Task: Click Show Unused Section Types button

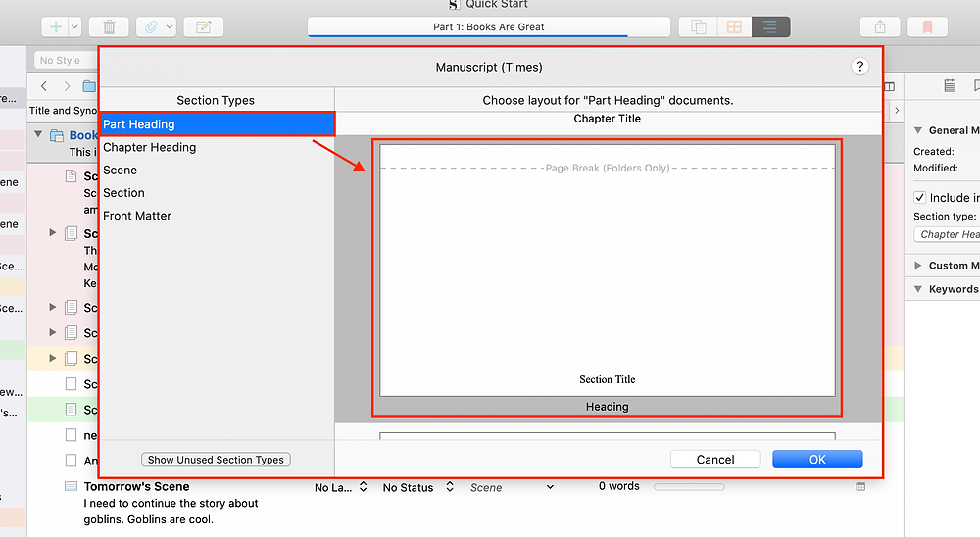Action: tap(216, 460)
